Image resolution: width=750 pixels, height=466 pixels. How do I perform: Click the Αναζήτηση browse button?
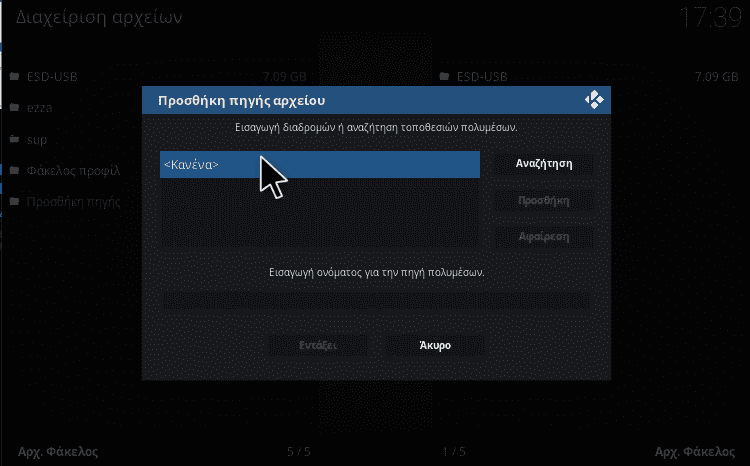pyautogui.click(x=544, y=164)
